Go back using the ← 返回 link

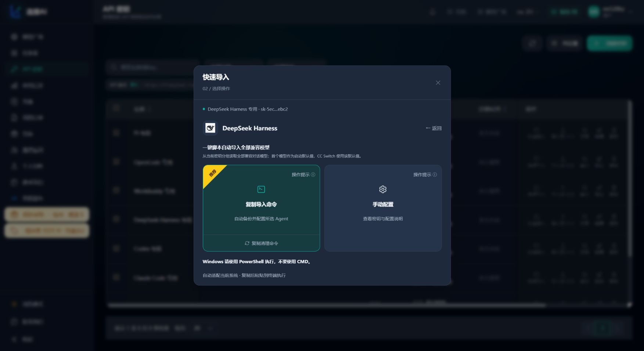(x=433, y=128)
